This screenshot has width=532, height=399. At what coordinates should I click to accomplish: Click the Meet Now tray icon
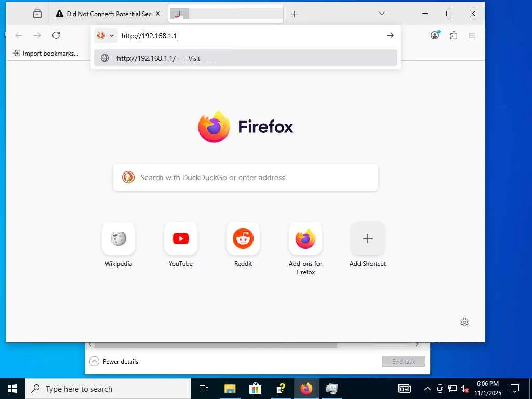pos(440,389)
